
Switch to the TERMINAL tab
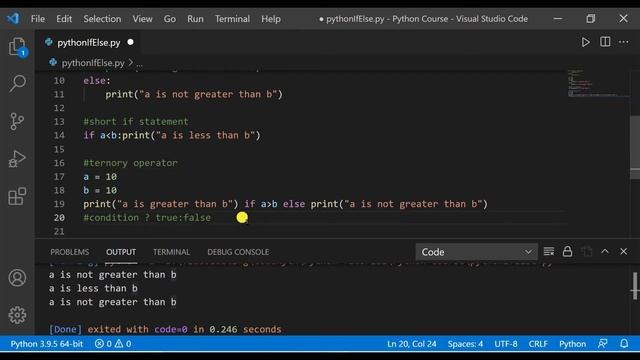[171, 252]
